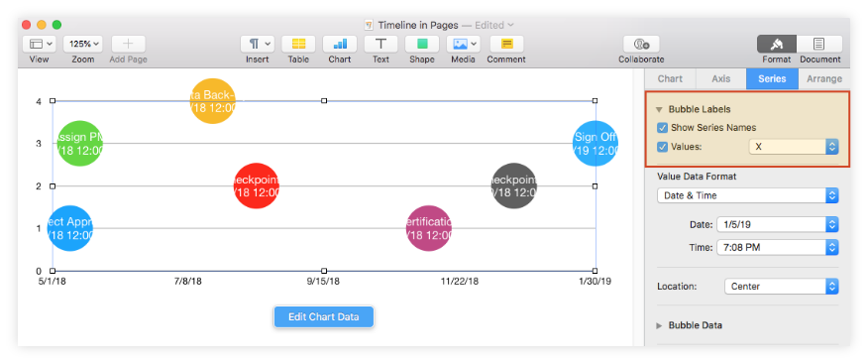The height and width of the screenshot is (364, 868).
Task: Toggle Show Series Names checkbox
Action: tap(662, 128)
